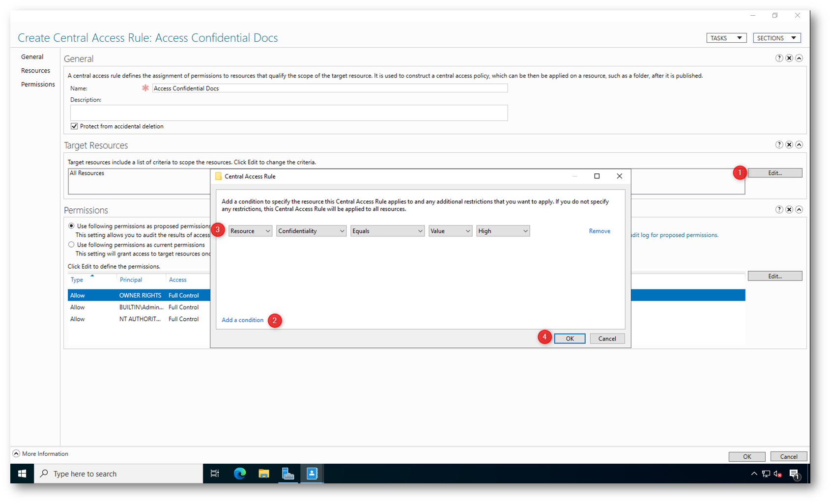Open Server Manager taskbar icon
The height and width of the screenshot is (504, 831).
tap(288, 474)
